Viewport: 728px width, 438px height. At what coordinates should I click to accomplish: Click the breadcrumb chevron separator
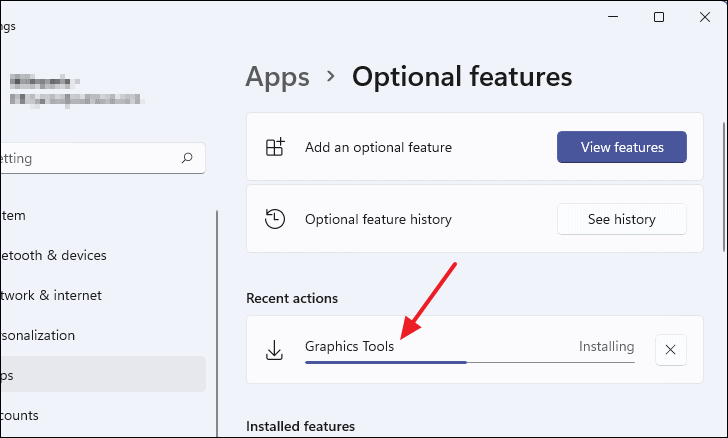tap(330, 78)
